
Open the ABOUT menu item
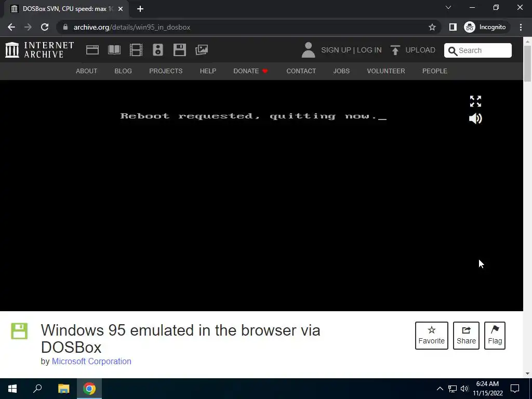pos(87,71)
